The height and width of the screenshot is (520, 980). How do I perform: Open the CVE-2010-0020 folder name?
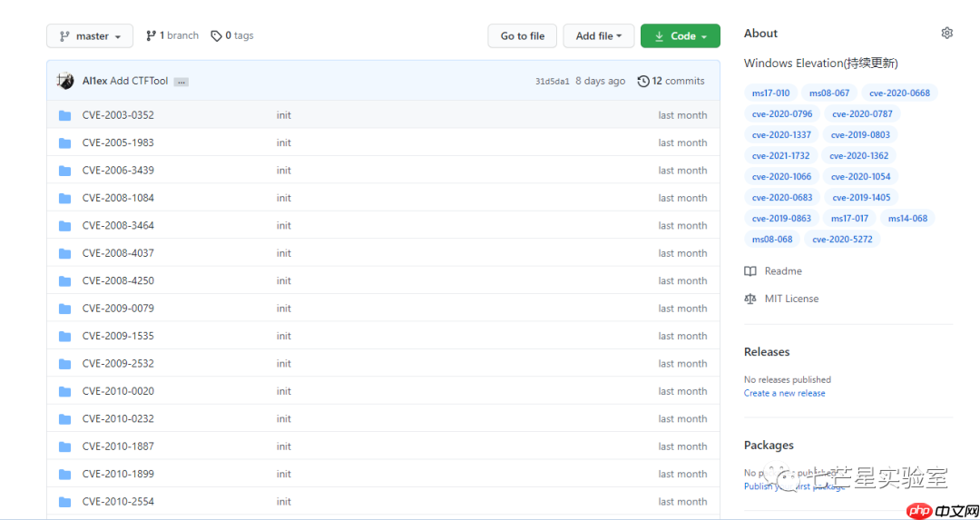pos(118,390)
